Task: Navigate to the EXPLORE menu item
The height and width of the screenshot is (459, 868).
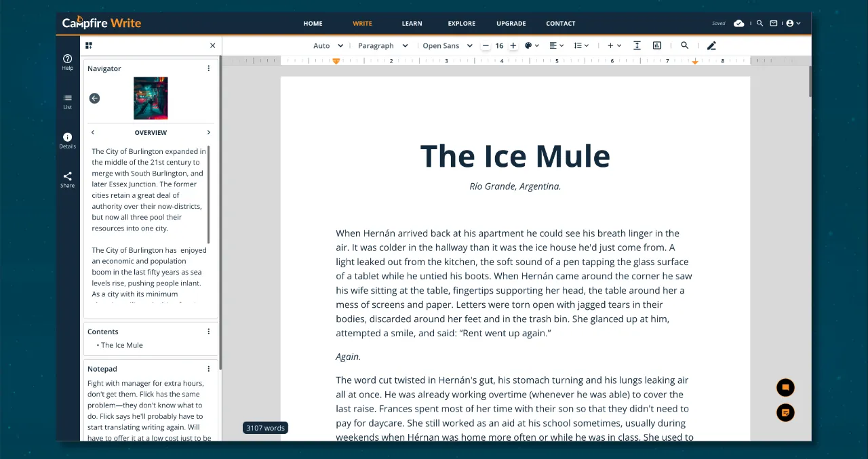Action: [461, 23]
